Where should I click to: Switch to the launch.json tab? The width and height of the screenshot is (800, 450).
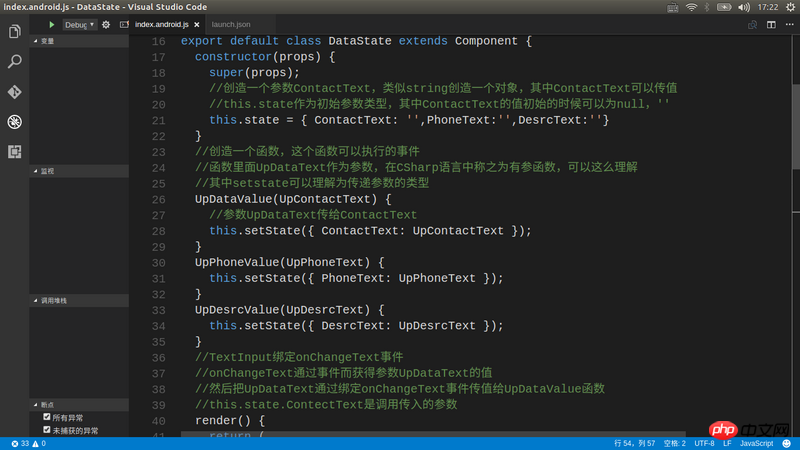point(231,24)
